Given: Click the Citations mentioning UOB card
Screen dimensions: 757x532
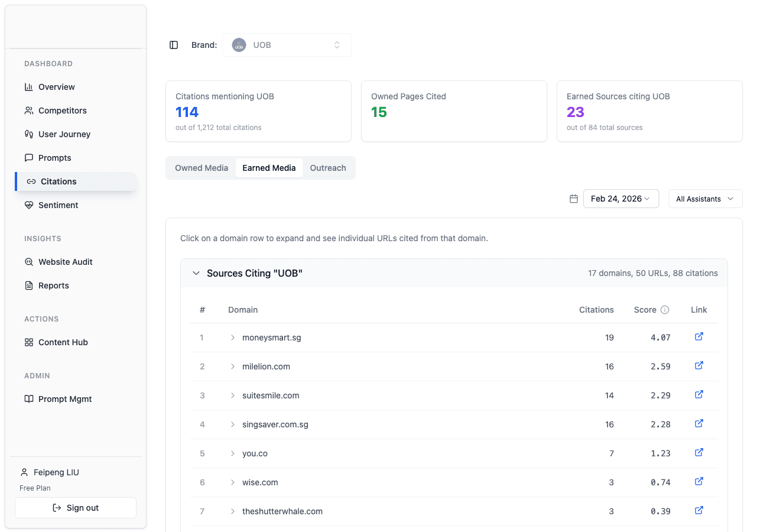Looking at the screenshot, I should (x=258, y=111).
